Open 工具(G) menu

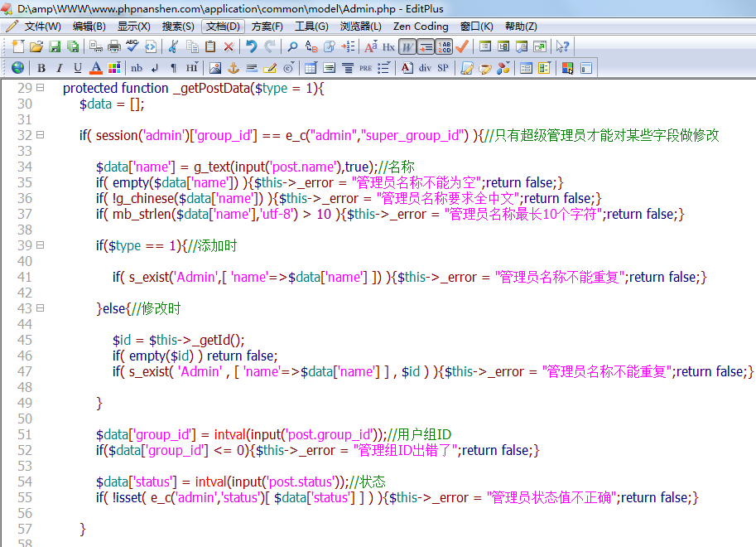click(x=311, y=27)
